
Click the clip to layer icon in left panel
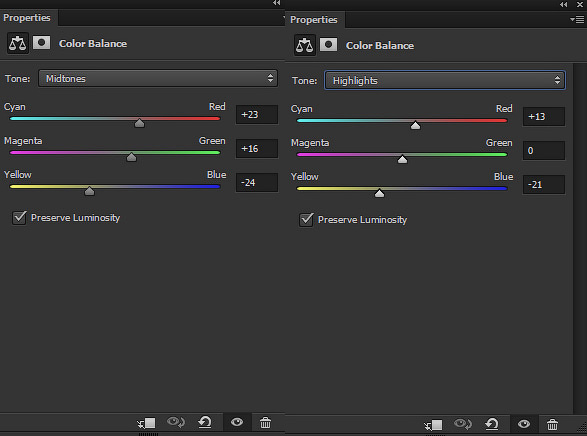(146, 423)
